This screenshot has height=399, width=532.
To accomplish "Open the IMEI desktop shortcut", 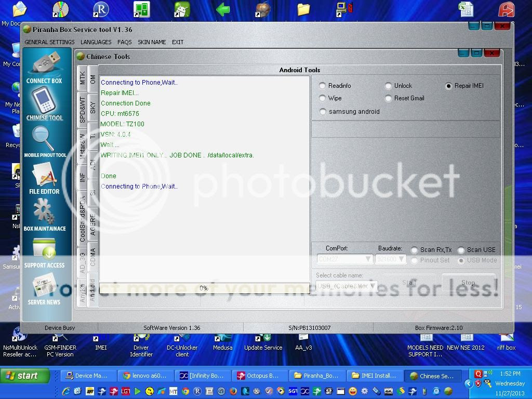I will [101, 343].
